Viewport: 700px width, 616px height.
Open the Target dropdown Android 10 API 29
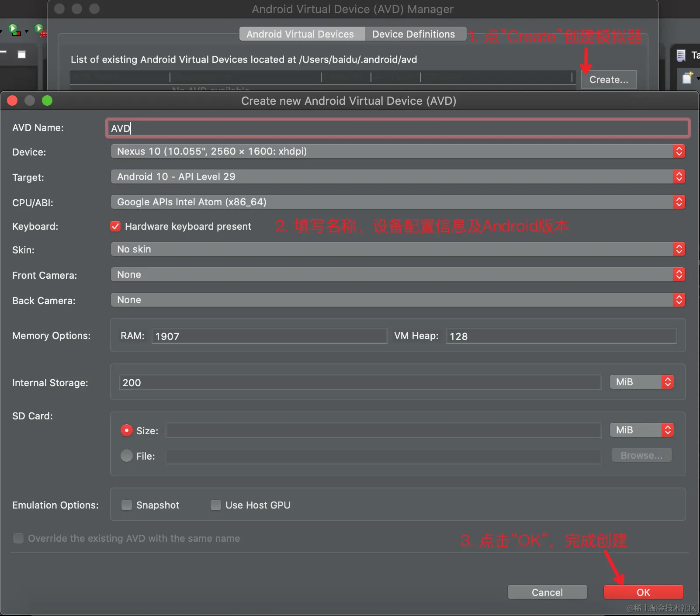[x=398, y=177]
